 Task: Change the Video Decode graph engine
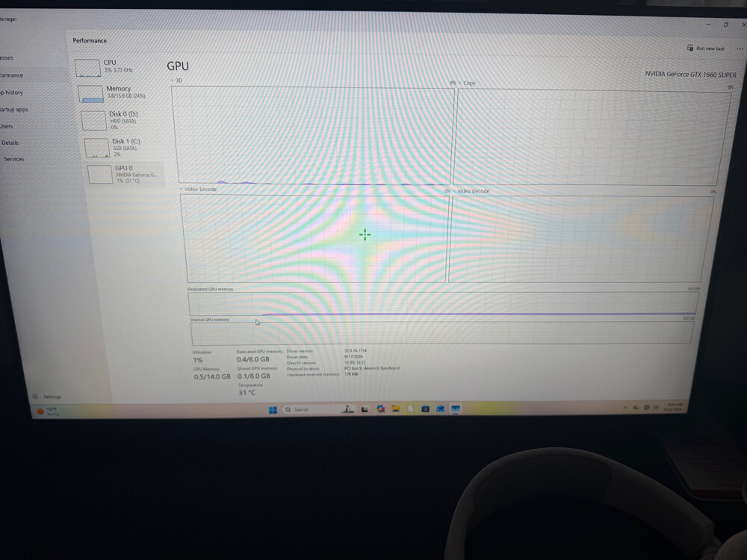[471, 191]
